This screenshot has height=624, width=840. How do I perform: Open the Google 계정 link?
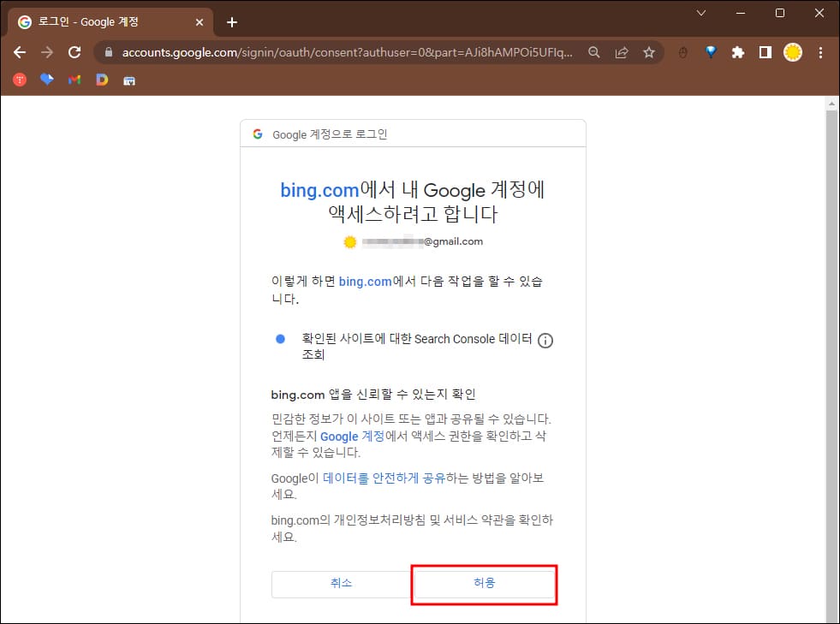352,436
